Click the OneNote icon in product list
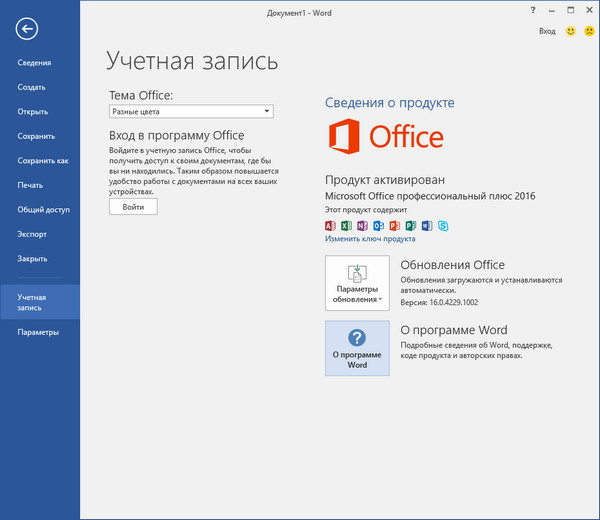Image resolution: width=600 pixels, height=520 pixels. 362,226
